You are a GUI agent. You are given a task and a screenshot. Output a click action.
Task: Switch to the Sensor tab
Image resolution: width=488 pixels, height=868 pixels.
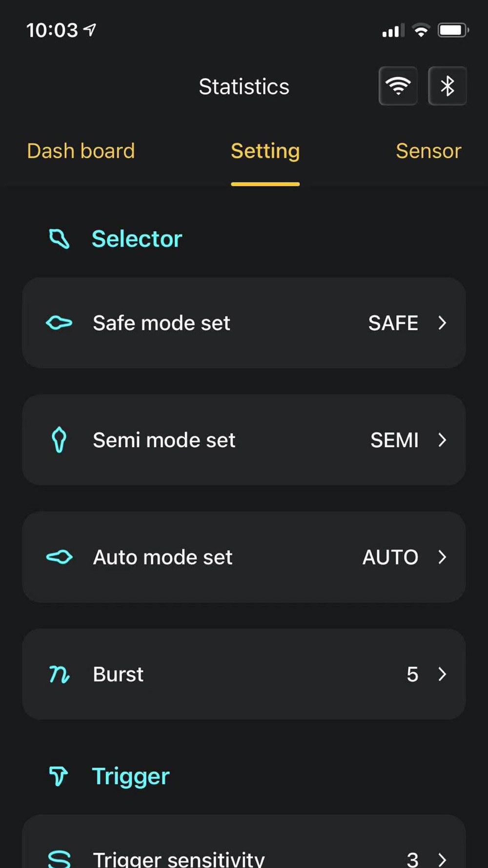pos(428,151)
